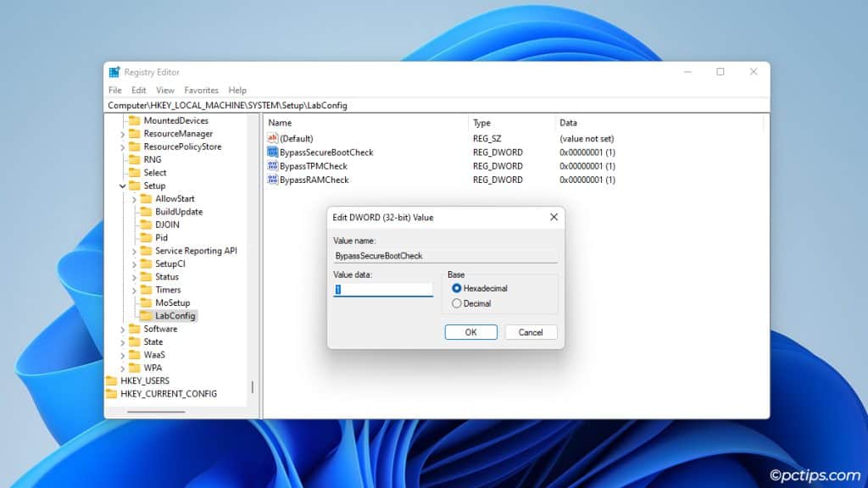Screen dimensions: 868x488
Task: Open the Edit menu
Action: pyautogui.click(x=138, y=90)
